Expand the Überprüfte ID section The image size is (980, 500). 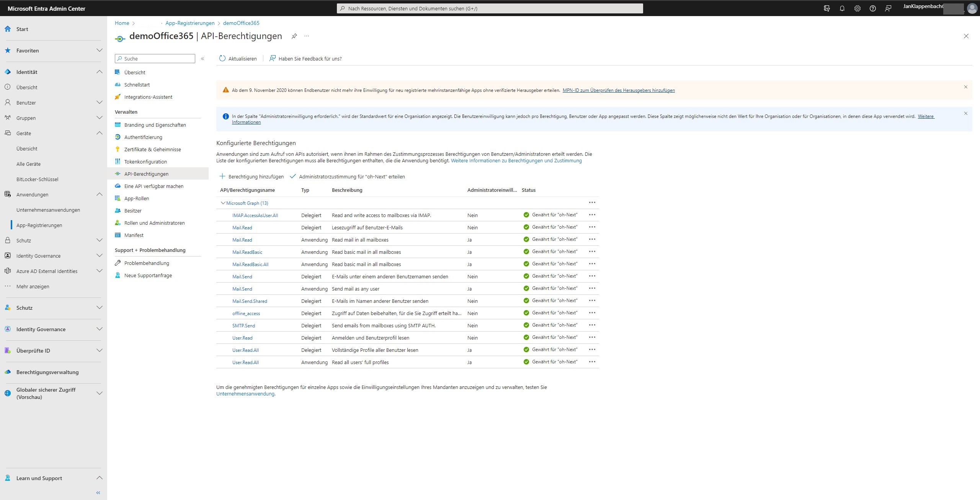point(99,351)
